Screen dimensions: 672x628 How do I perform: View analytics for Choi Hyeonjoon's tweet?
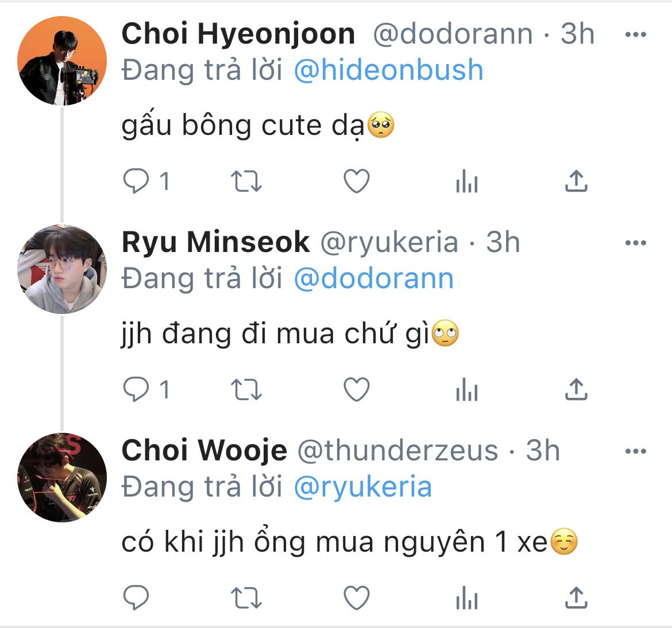[466, 182]
